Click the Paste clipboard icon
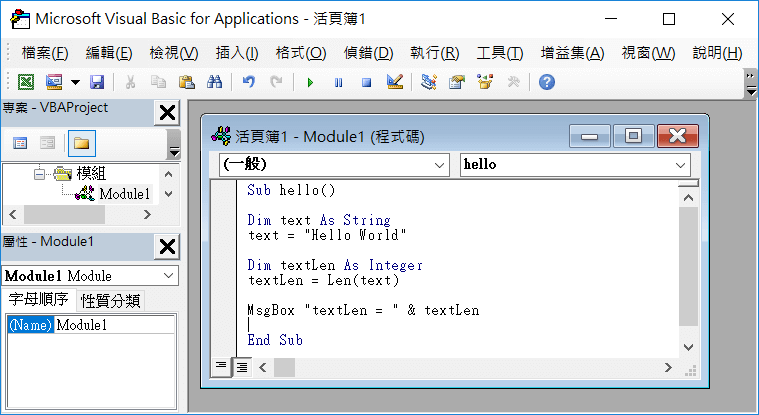 tap(186, 82)
